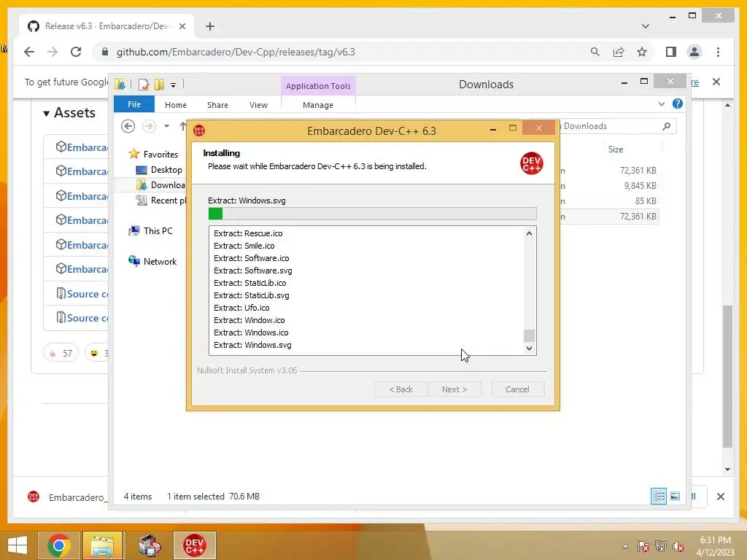The width and height of the screenshot is (747, 560).
Task: Click the properties icon in quick access toolbar
Action: (144, 85)
